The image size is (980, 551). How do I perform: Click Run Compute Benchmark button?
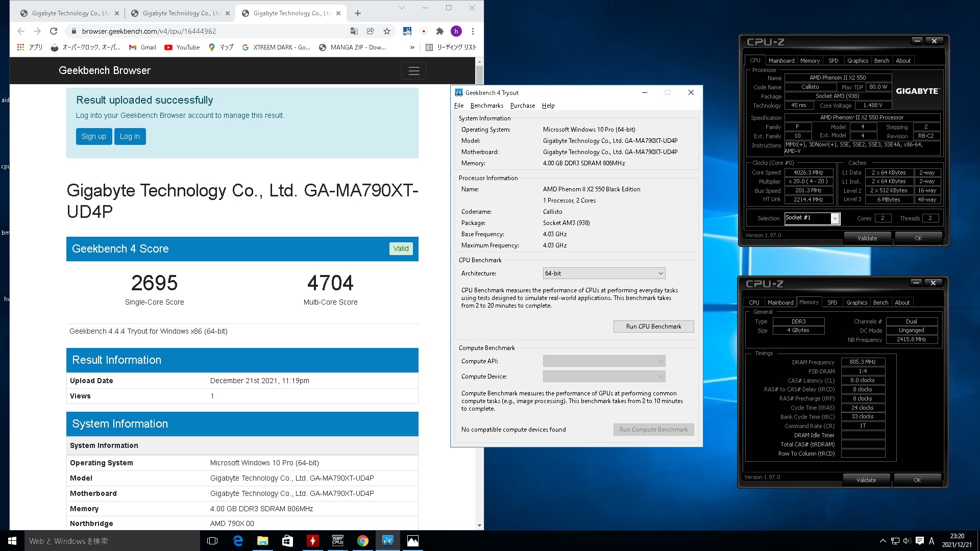[x=653, y=430]
